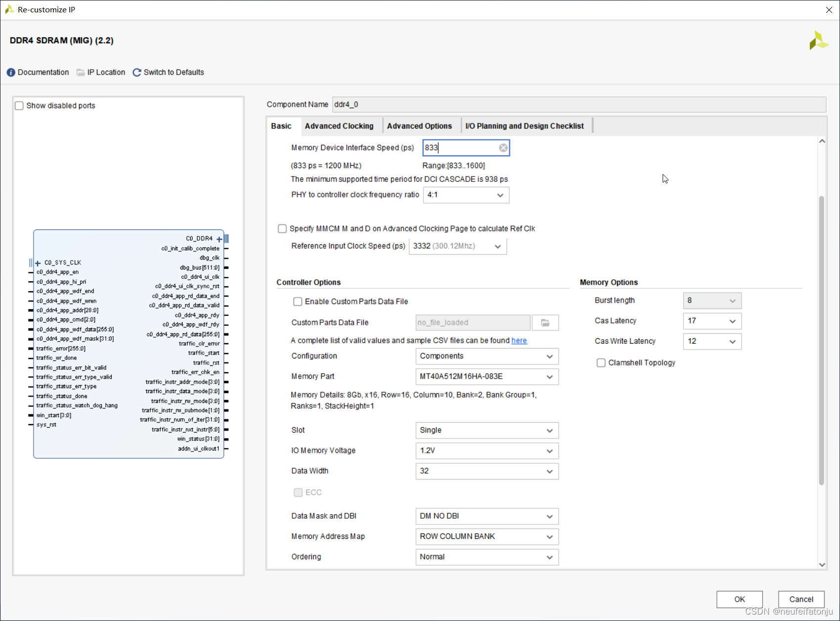The width and height of the screenshot is (840, 621).
Task: Open the Cas Latency dropdown
Action: (x=712, y=321)
